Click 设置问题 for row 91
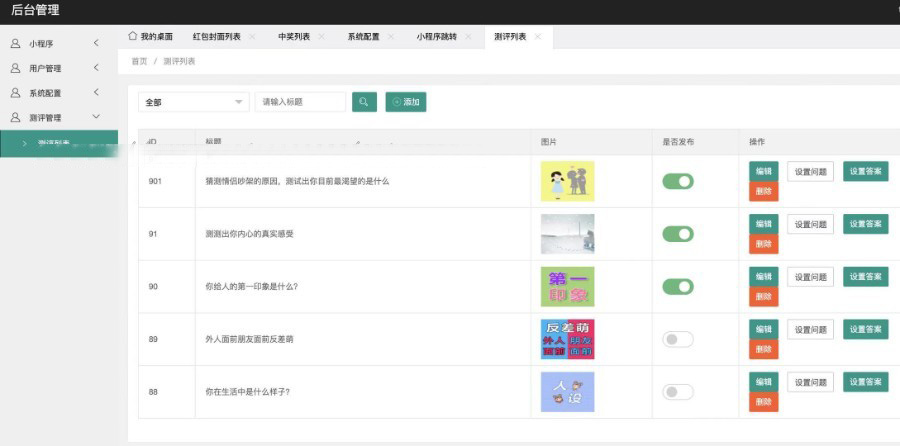Viewport: 900px width, 446px height. click(810, 224)
